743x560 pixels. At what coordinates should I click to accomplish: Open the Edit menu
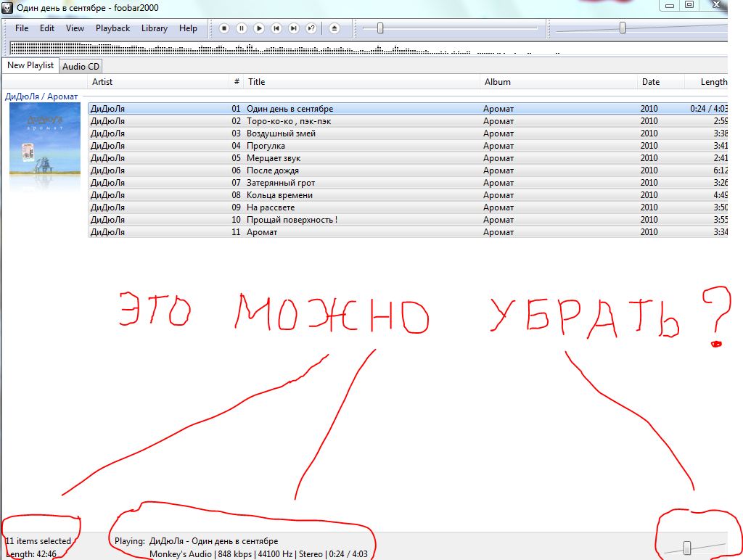tap(47, 28)
